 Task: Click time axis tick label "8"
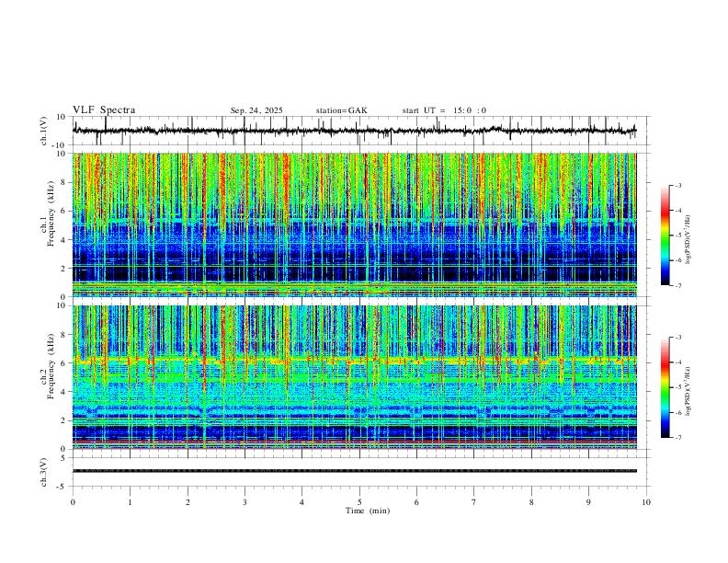(531, 502)
